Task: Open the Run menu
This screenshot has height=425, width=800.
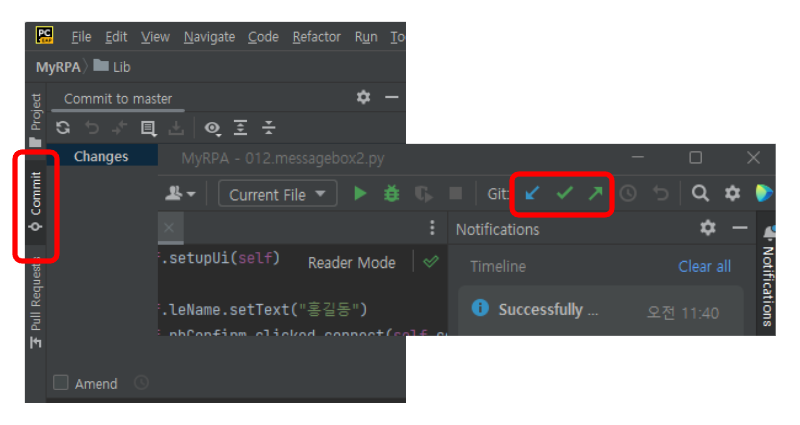Action: tap(366, 37)
